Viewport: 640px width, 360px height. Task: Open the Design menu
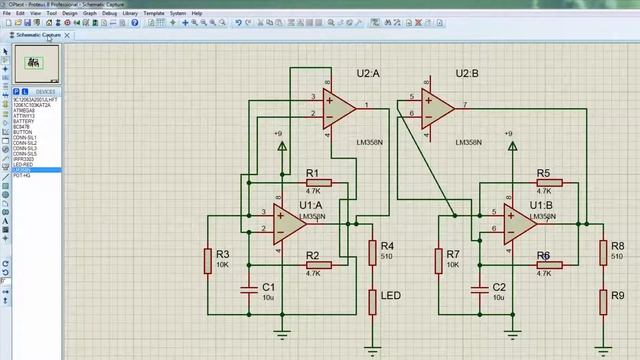69,13
